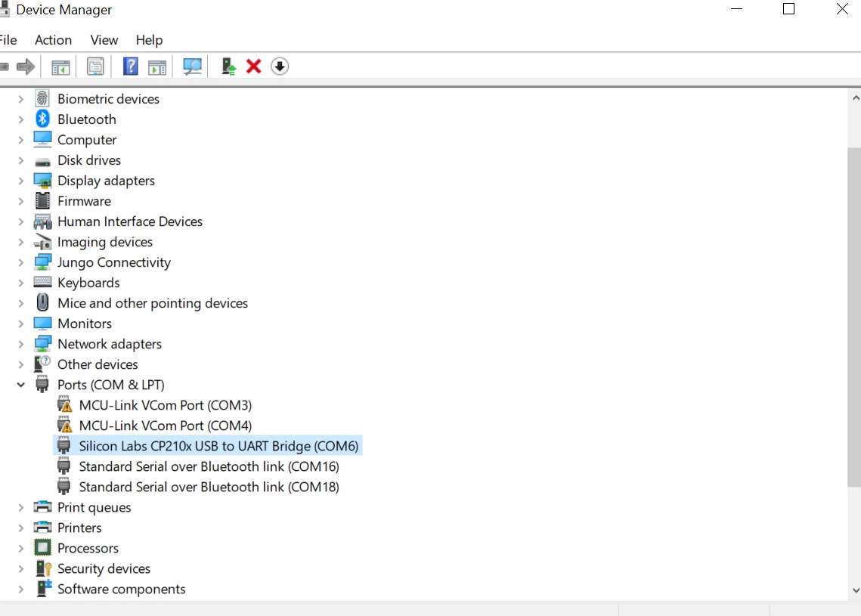Click the Processors chip icon

[42, 548]
